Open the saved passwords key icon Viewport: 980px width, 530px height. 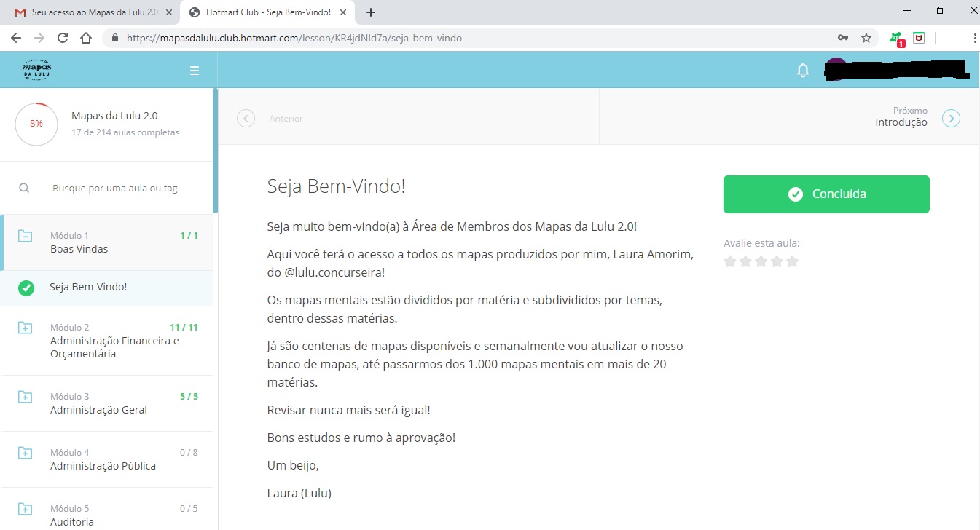click(843, 38)
